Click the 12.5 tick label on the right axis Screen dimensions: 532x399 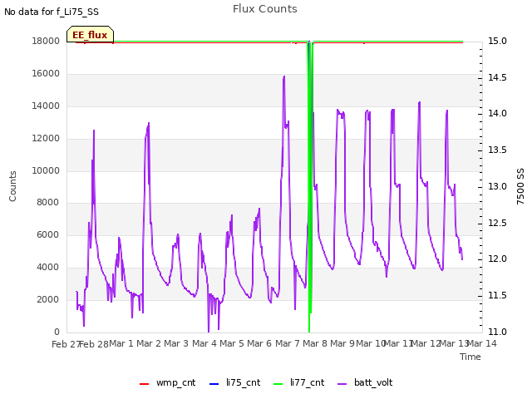[497, 224]
